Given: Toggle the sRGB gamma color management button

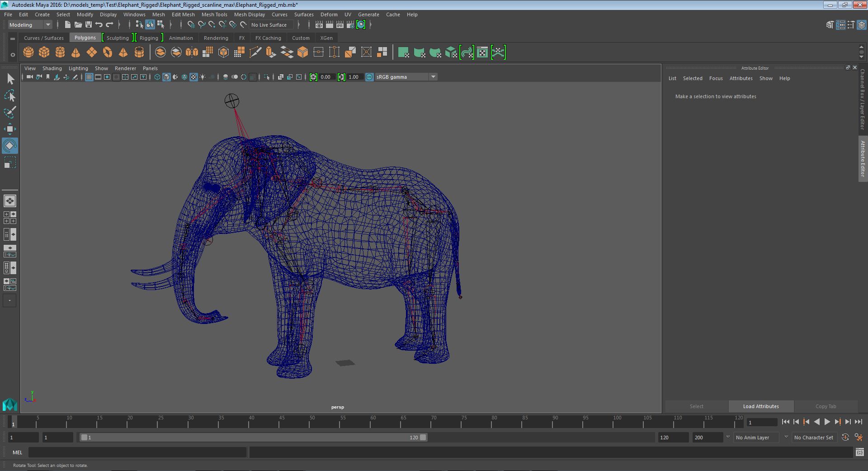Looking at the screenshot, I should click(x=369, y=77).
